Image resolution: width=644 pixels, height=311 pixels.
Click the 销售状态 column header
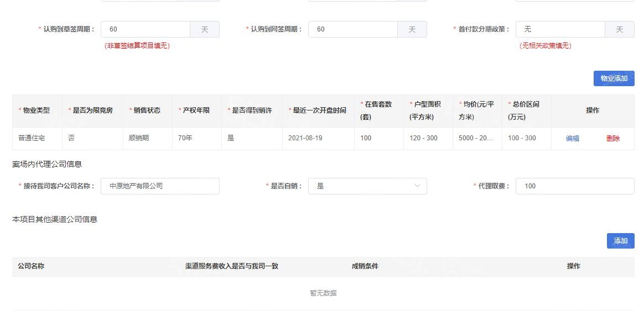(x=147, y=110)
